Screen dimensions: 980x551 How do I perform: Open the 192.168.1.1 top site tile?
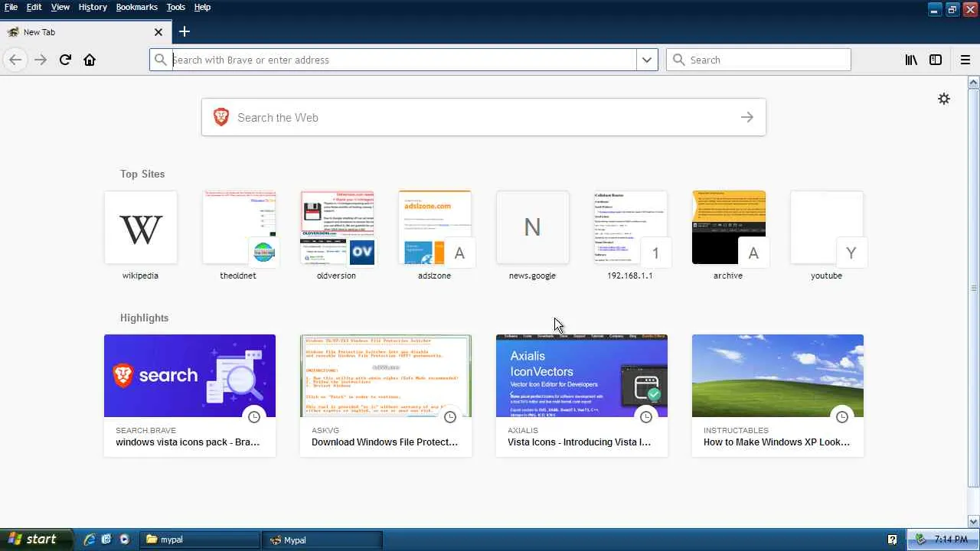631,235
